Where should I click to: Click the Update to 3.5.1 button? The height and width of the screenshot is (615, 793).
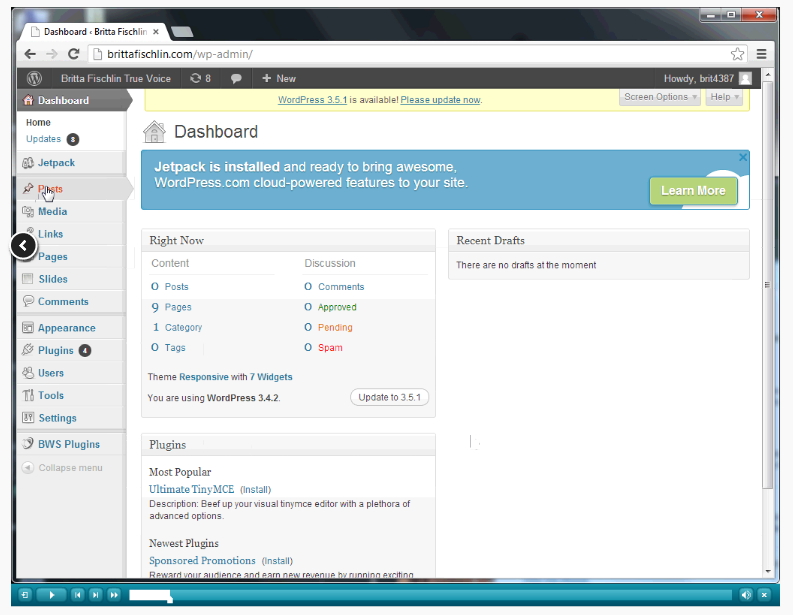pyautogui.click(x=389, y=398)
